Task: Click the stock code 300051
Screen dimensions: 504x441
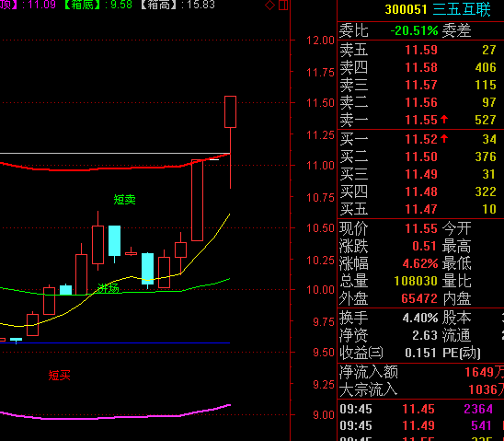Action: click(406, 9)
